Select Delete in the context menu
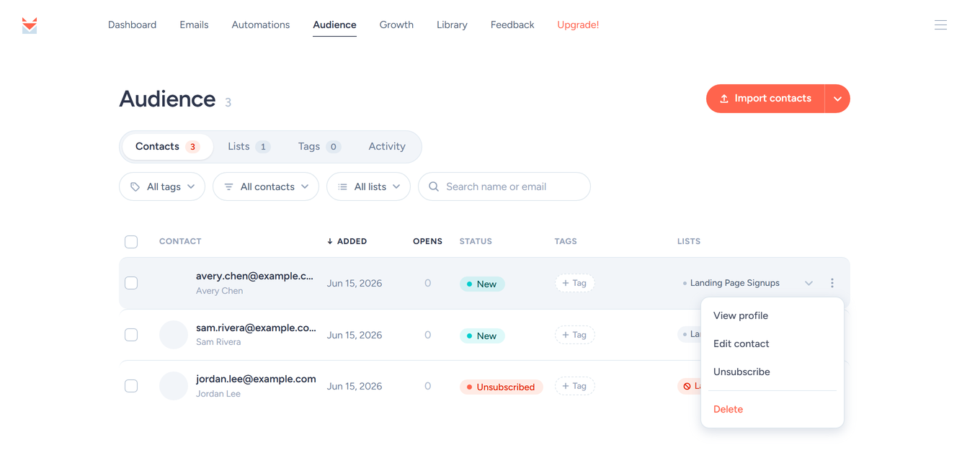The width and height of the screenshot is (980, 450). pyautogui.click(x=728, y=409)
